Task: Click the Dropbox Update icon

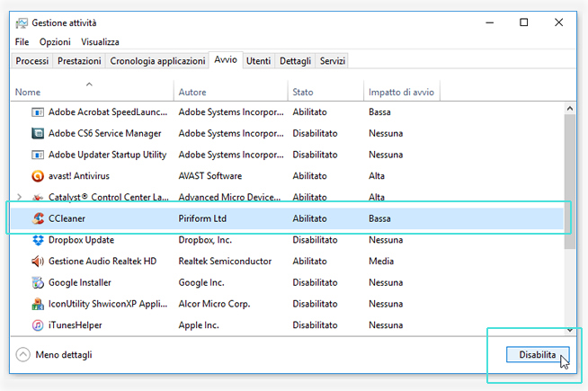Action: 38,240
